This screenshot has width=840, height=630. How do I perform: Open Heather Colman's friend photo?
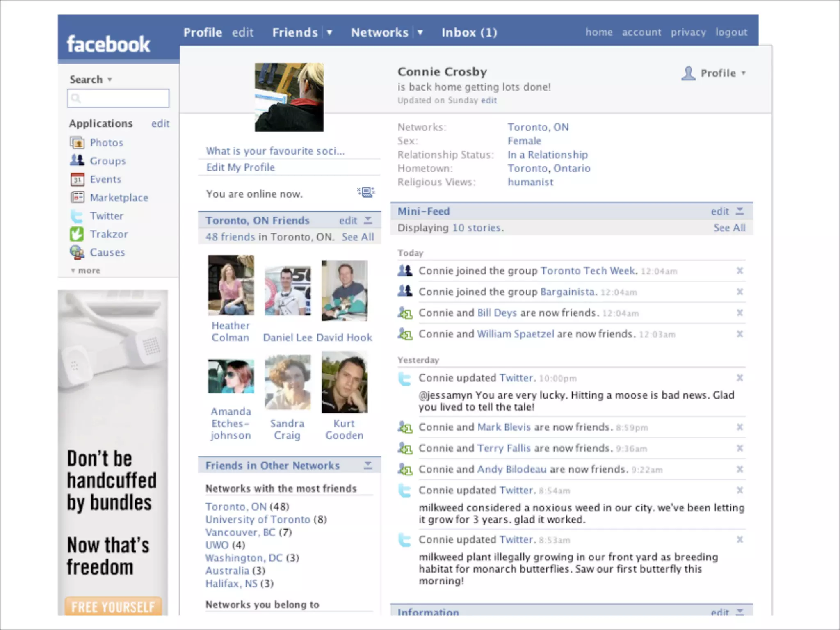pos(231,285)
